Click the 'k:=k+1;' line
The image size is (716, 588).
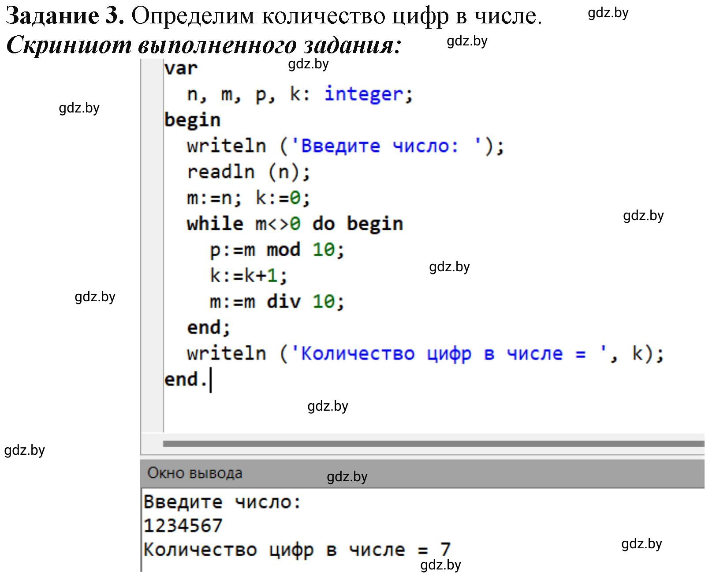pyautogui.click(x=249, y=276)
